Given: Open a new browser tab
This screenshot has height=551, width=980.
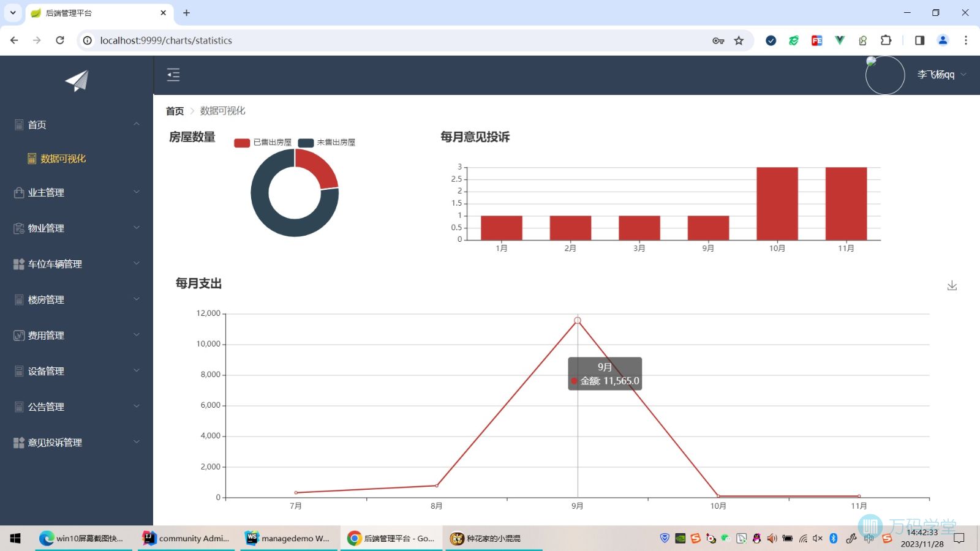Looking at the screenshot, I should [186, 13].
